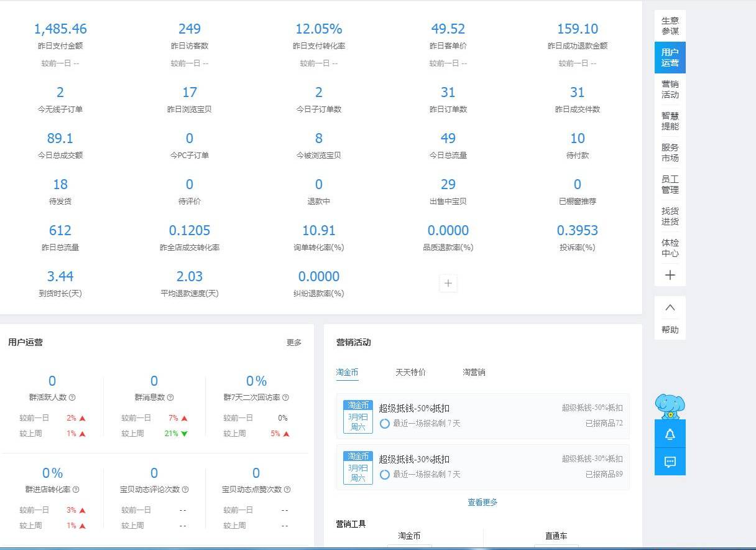
Task: Click the 退款中 count
Action: (319, 184)
